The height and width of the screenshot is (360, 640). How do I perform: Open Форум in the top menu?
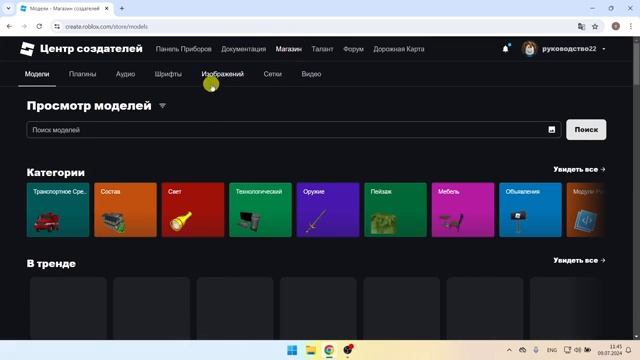point(353,49)
